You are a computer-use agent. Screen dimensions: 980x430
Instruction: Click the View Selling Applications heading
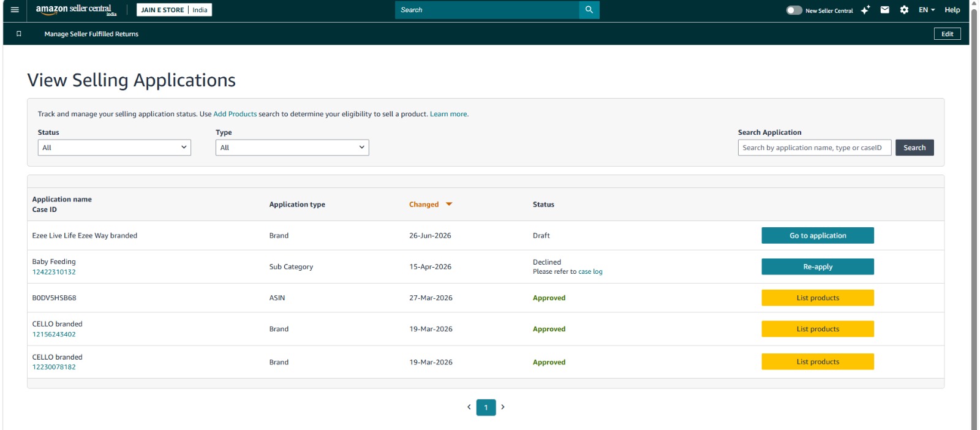pyautogui.click(x=131, y=80)
